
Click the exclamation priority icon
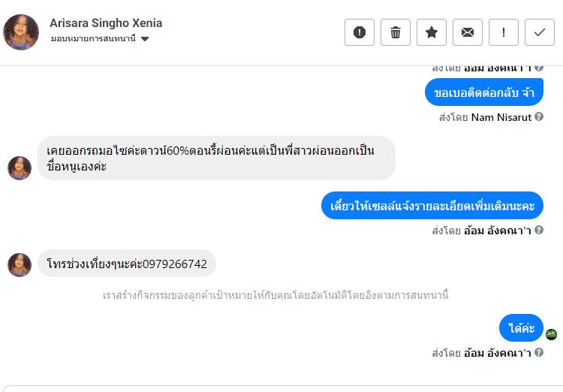point(504,32)
